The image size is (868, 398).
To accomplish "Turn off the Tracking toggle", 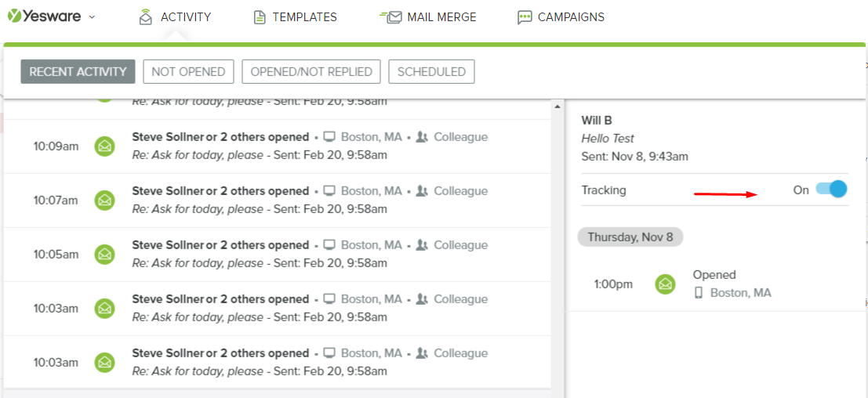I will click(831, 190).
